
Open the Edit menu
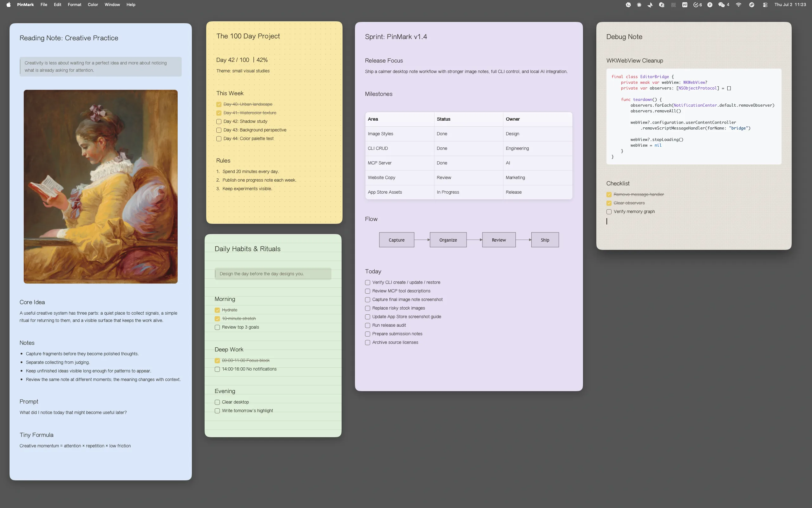point(57,5)
